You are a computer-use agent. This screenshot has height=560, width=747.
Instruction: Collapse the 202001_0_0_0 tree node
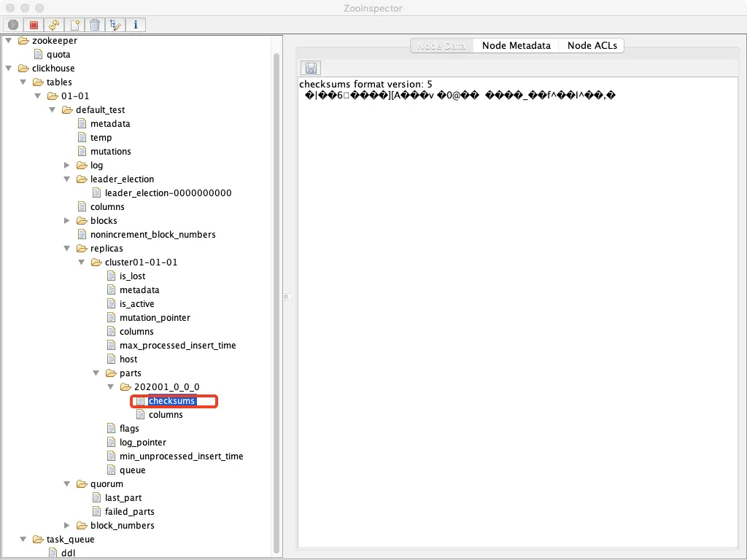(111, 386)
